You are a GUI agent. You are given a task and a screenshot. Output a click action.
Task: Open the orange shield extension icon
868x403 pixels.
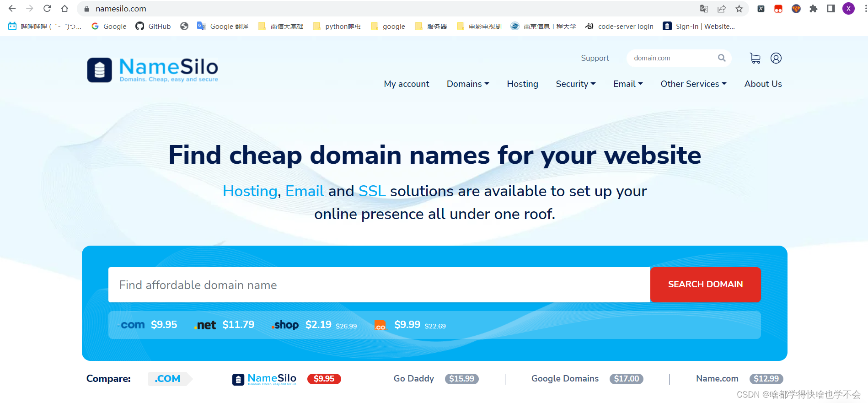pos(796,9)
